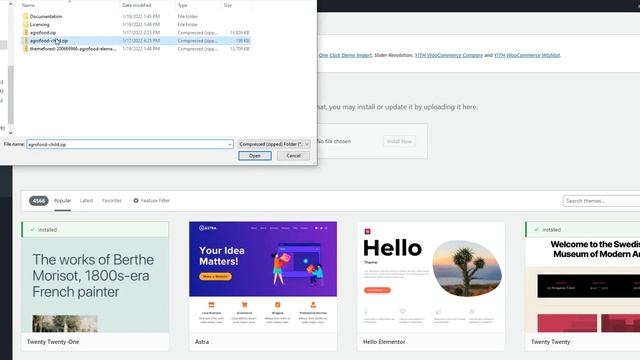Open the Astra theme preview thumbnail
This screenshot has height=360, width=640.
(263, 277)
